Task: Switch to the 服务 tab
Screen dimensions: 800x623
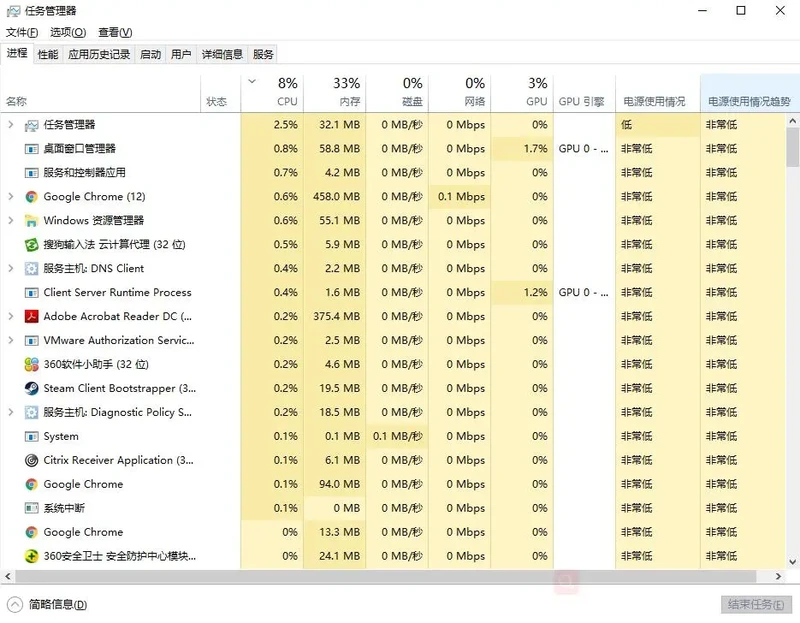Action: point(263,54)
